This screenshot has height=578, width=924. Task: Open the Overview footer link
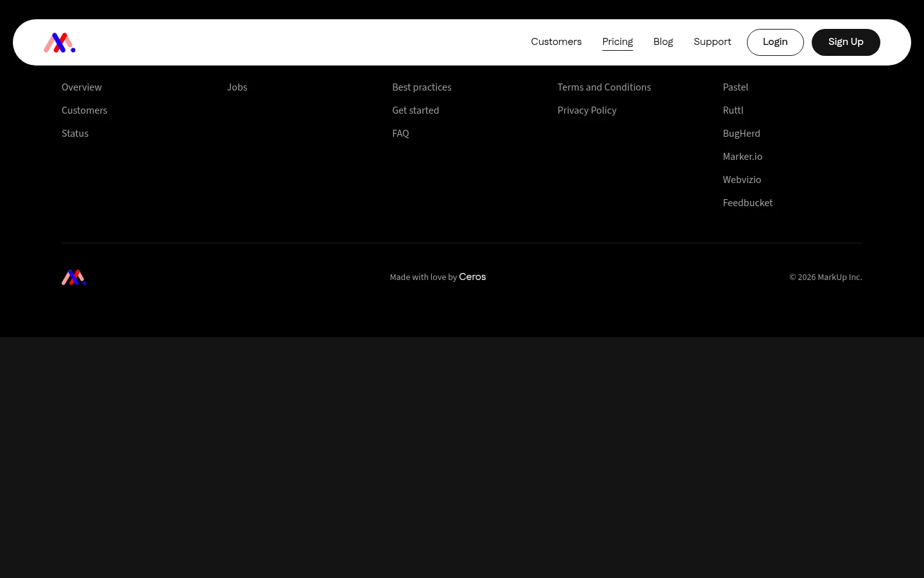81,87
